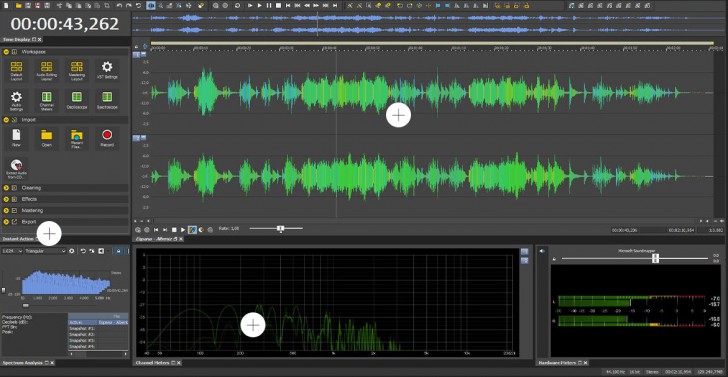Screen dimensions: 728x377
Task: Select the Snapshot #1 row in spectrum table
Action: coord(98,328)
